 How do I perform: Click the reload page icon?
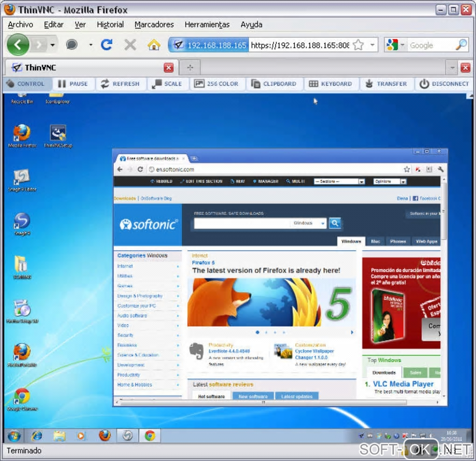tap(106, 45)
